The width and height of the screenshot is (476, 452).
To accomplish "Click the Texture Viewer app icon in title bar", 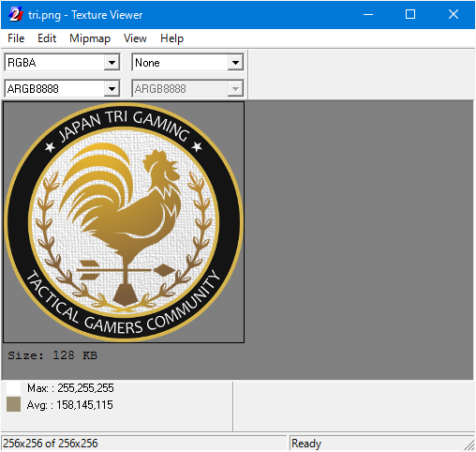I will point(16,15).
